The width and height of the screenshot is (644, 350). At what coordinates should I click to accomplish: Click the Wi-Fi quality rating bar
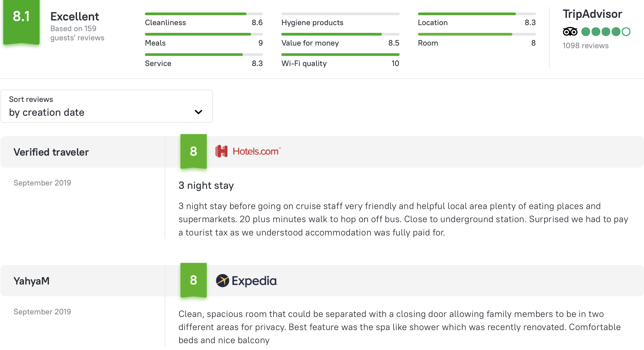click(x=340, y=54)
